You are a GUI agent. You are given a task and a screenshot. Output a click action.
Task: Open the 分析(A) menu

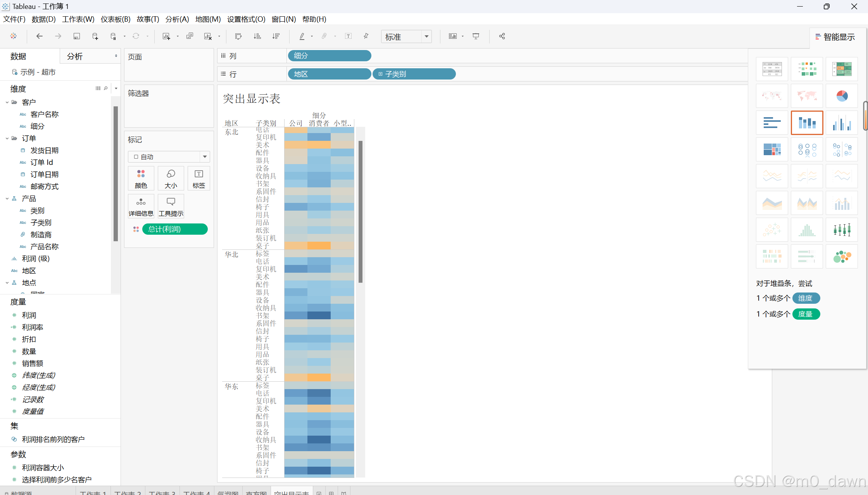coord(177,19)
